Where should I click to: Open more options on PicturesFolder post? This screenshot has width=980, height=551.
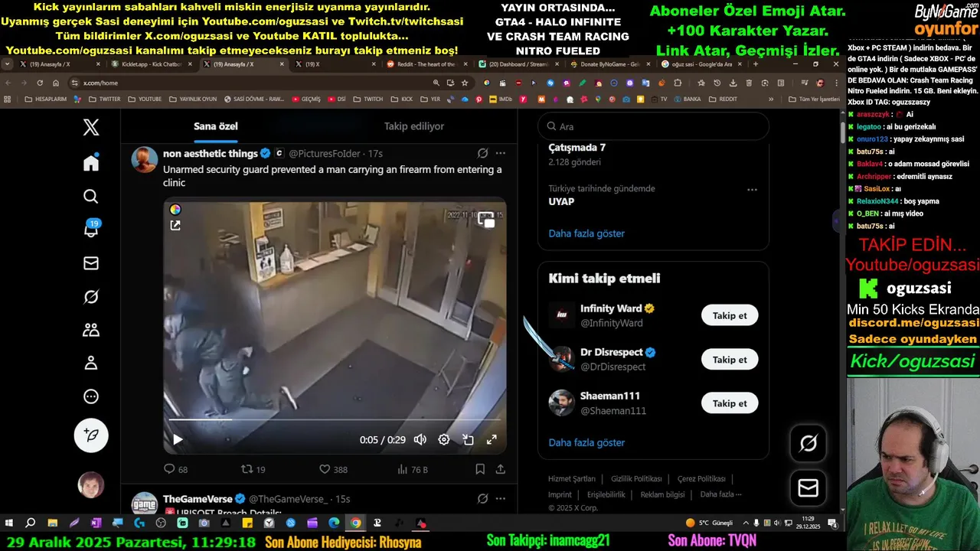click(500, 154)
